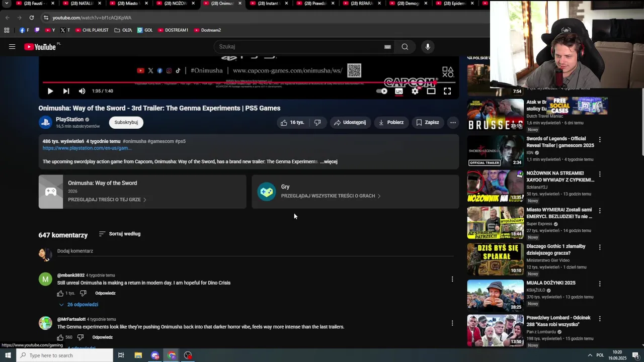Skip to the next video
The height and width of the screenshot is (362, 644).
[x=66, y=91]
